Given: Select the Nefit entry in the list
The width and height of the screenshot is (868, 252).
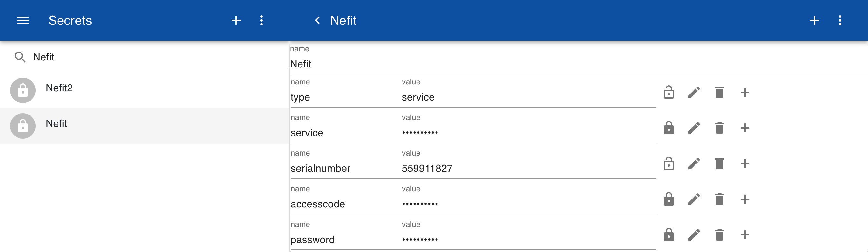Looking at the screenshot, I should (145, 126).
